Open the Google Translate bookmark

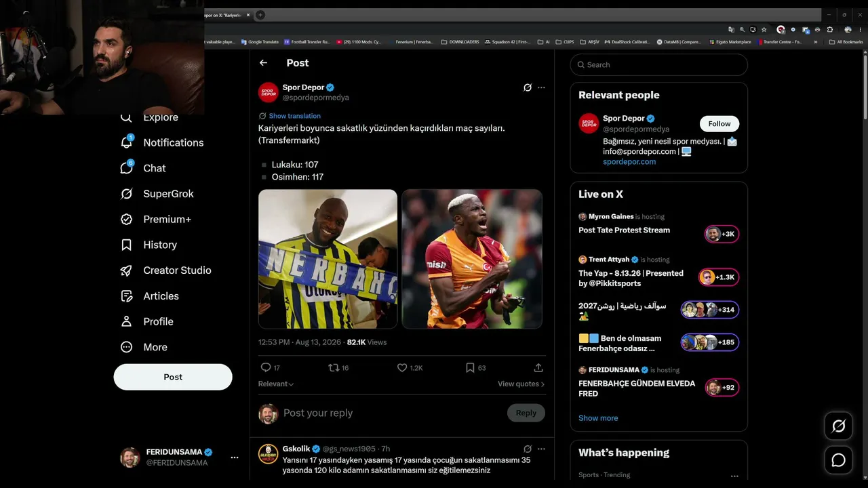coord(260,42)
